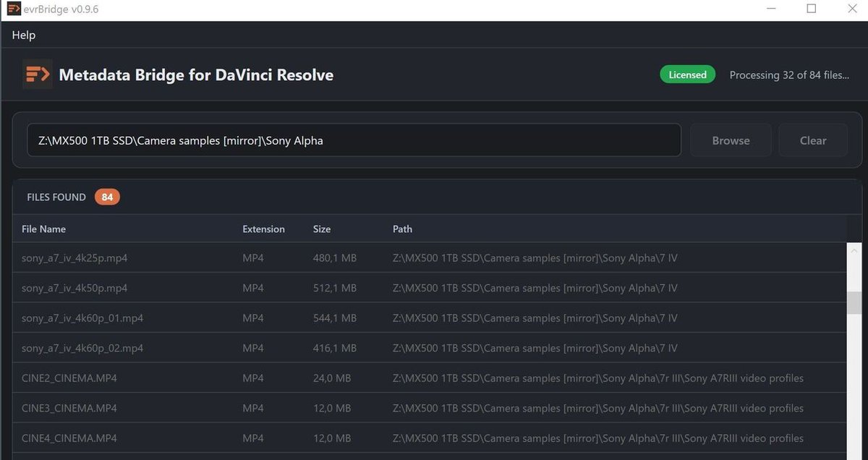The width and height of the screenshot is (868, 460).
Task: Click the scroll up arrow of file list
Action: point(854,250)
